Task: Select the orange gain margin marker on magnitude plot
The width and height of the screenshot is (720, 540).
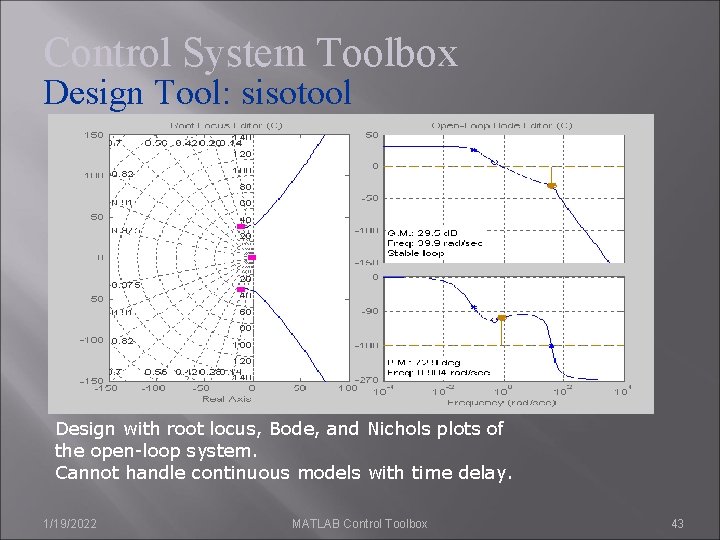Action: [551, 186]
